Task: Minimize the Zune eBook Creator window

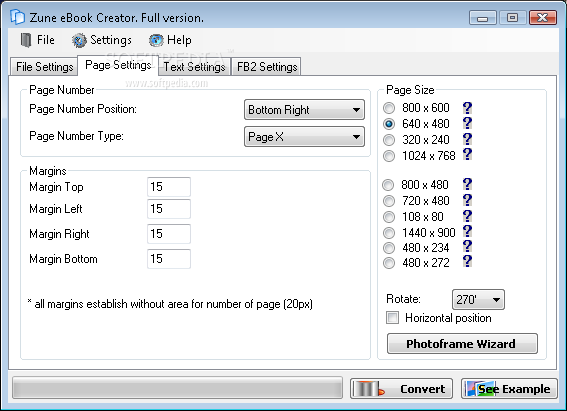Action: click(x=483, y=18)
